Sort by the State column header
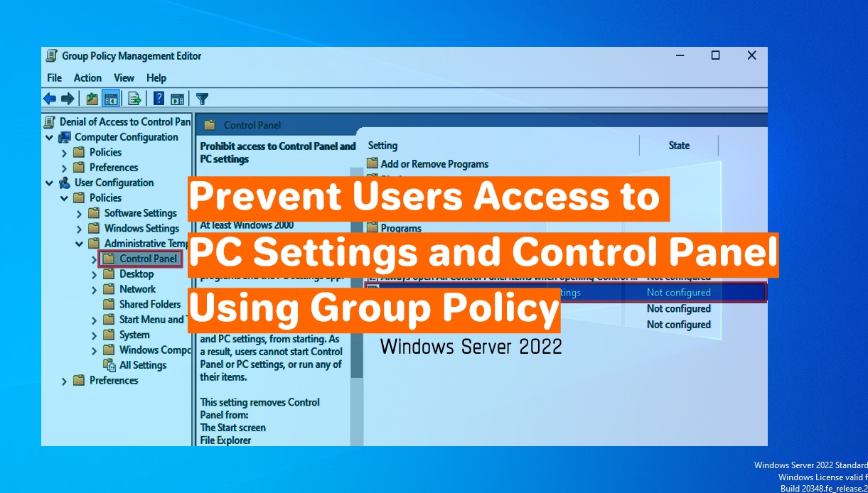This screenshot has width=868, height=493. [679, 145]
